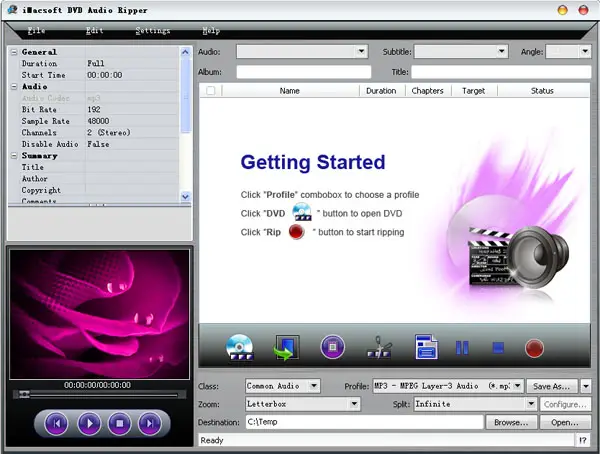Select the Disable Audio value False
The image size is (600, 454).
98,144
